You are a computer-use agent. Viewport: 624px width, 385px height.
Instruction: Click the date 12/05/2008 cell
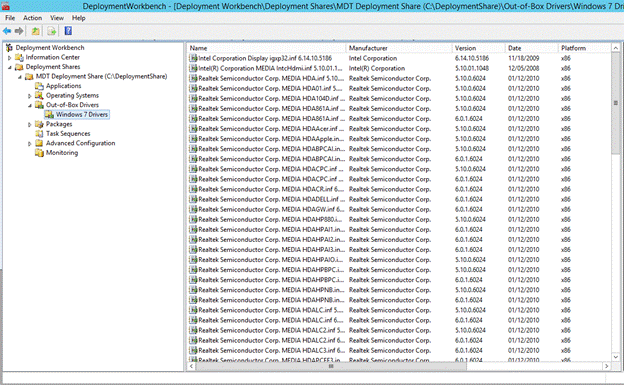click(523, 68)
